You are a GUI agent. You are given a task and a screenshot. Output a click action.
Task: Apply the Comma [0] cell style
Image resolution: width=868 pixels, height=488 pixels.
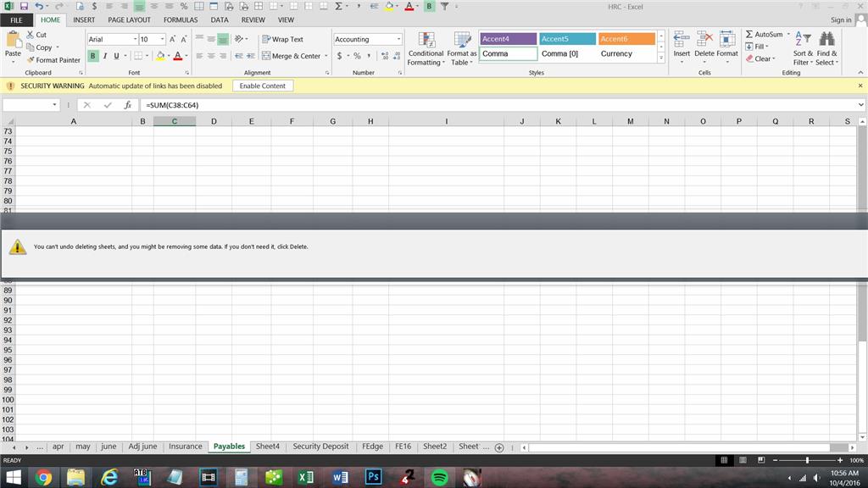tap(567, 53)
